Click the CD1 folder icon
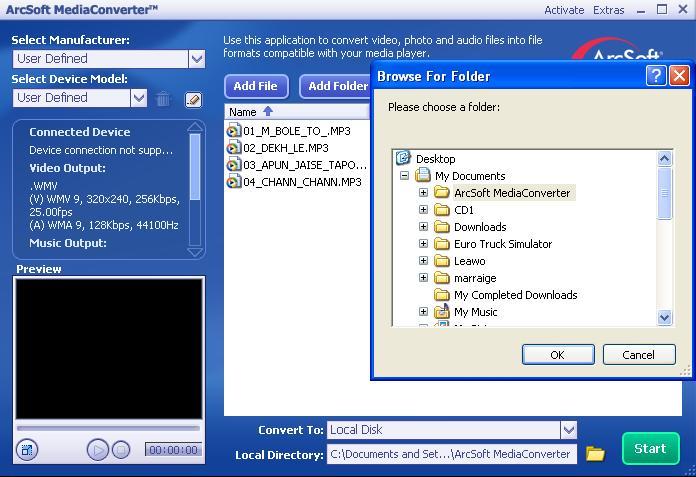Image resolution: width=696 pixels, height=477 pixels. (x=442, y=209)
